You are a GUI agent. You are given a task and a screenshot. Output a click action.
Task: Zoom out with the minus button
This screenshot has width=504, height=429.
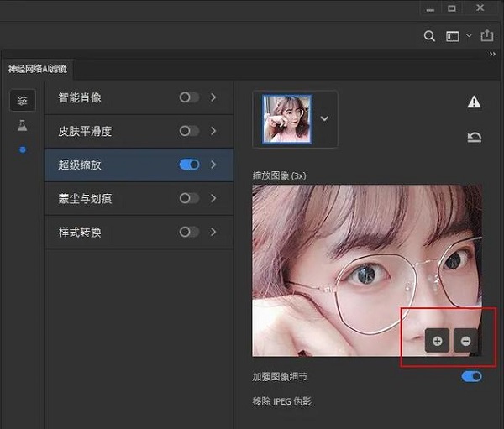(465, 340)
